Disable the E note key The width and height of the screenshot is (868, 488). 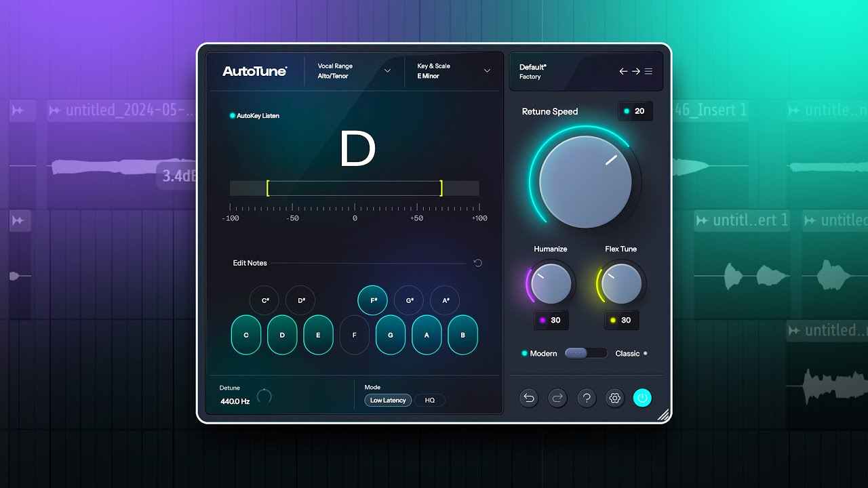coord(318,335)
